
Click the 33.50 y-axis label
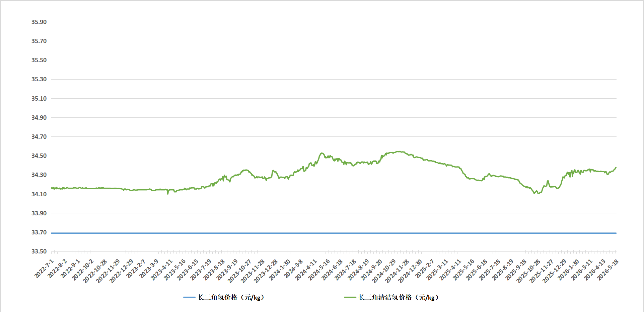click(x=39, y=251)
